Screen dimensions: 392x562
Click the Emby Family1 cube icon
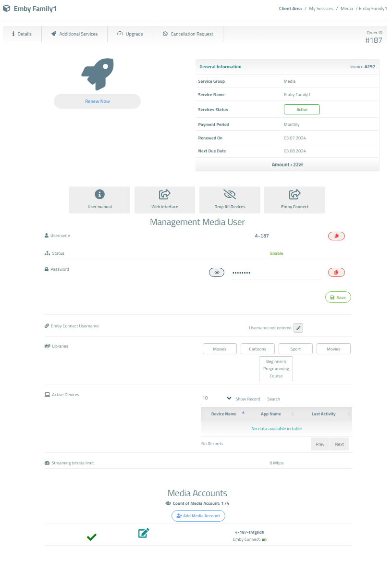(x=6, y=8)
